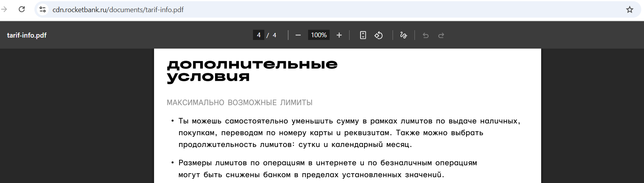
Task: Click the fit to page icon
Action: tap(363, 35)
